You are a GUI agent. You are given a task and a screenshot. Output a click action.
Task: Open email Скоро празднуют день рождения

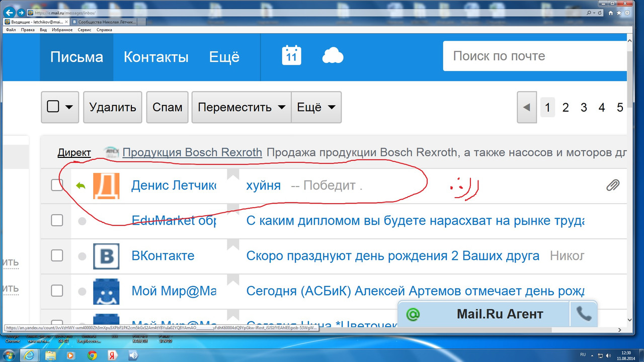click(x=393, y=256)
